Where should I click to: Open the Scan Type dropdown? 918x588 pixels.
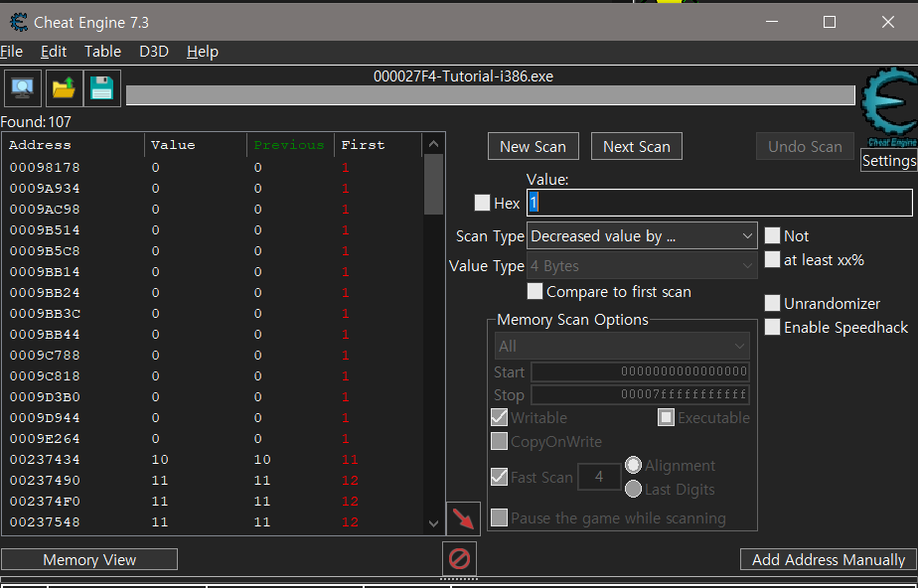tap(642, 236)
